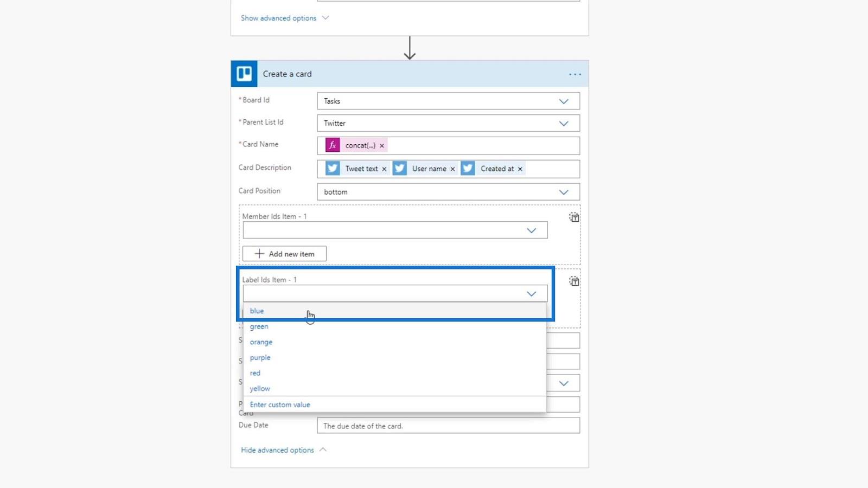This screenshot has height=488, width=868.
Task: Choose Enter custom value option
Action: [x=394, y=404]
